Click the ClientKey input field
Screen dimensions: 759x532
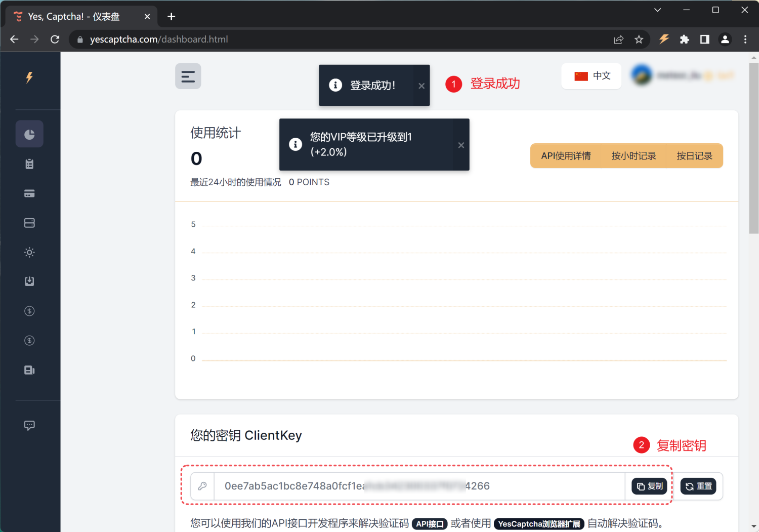[419, 486]
